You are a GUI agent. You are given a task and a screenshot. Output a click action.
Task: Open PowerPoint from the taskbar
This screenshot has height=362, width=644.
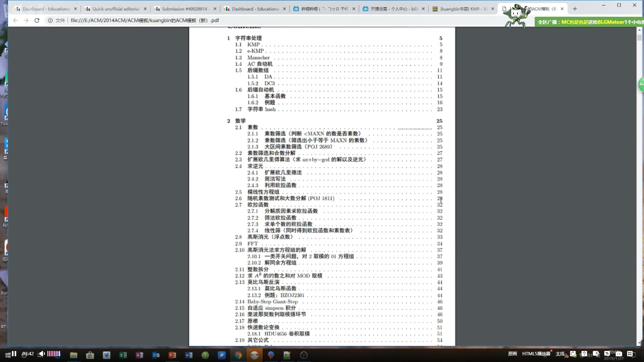click(x=172, y=355)
